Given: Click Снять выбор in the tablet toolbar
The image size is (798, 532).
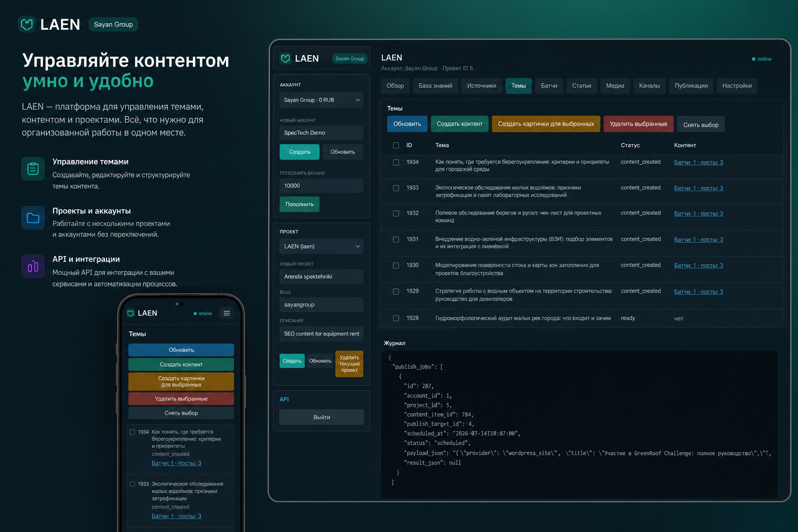Looking at the screenshot, I should (x=701, y=125).
